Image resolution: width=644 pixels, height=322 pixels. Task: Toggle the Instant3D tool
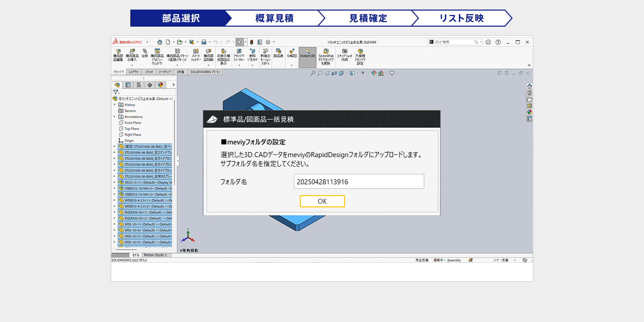coord(307,56)
